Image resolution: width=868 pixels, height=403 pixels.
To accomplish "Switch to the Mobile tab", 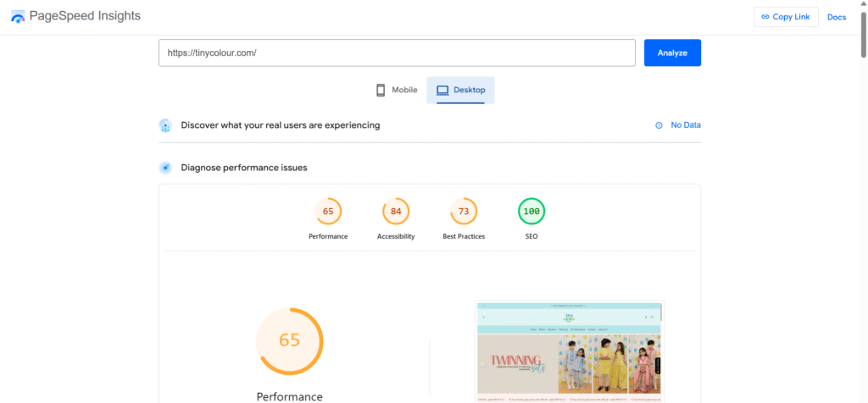I will (397, 90).
